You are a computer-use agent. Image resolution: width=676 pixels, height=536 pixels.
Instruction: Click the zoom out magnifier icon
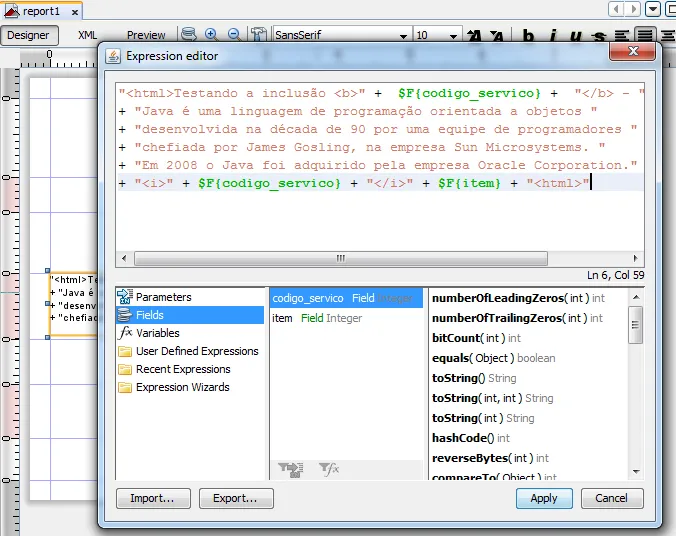233,35
